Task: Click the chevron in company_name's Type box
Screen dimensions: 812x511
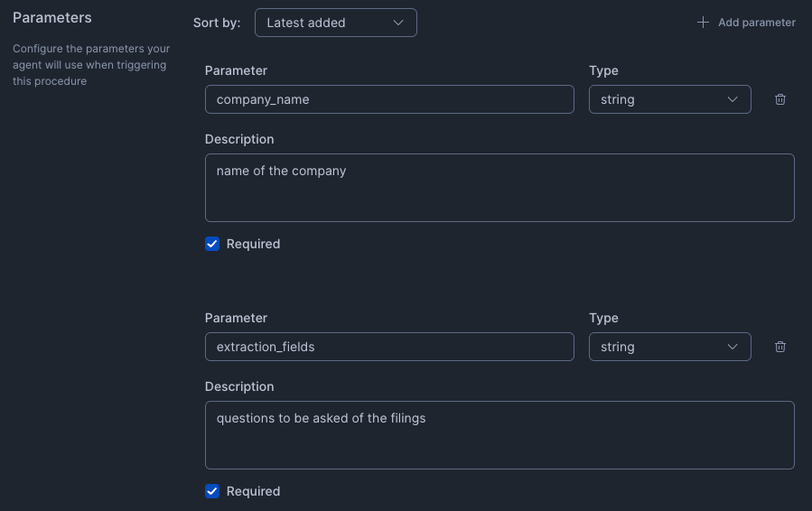Action: coord(733,99)
